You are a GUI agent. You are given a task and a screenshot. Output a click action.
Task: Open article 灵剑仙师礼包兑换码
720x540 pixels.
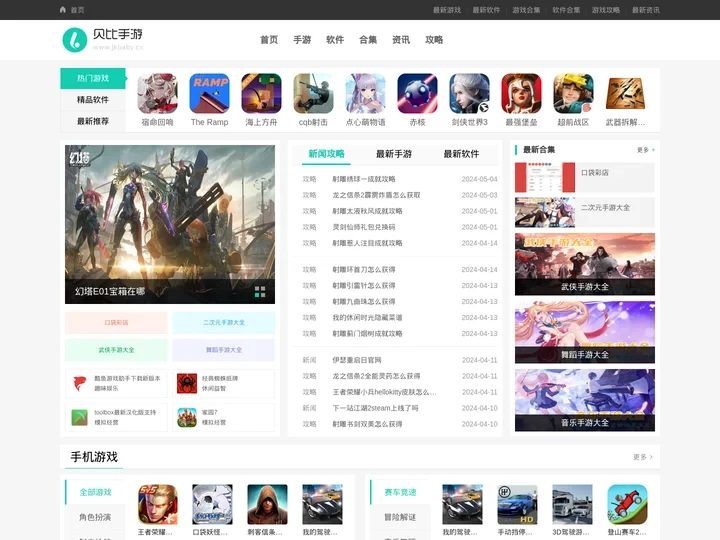coord(364,227)
